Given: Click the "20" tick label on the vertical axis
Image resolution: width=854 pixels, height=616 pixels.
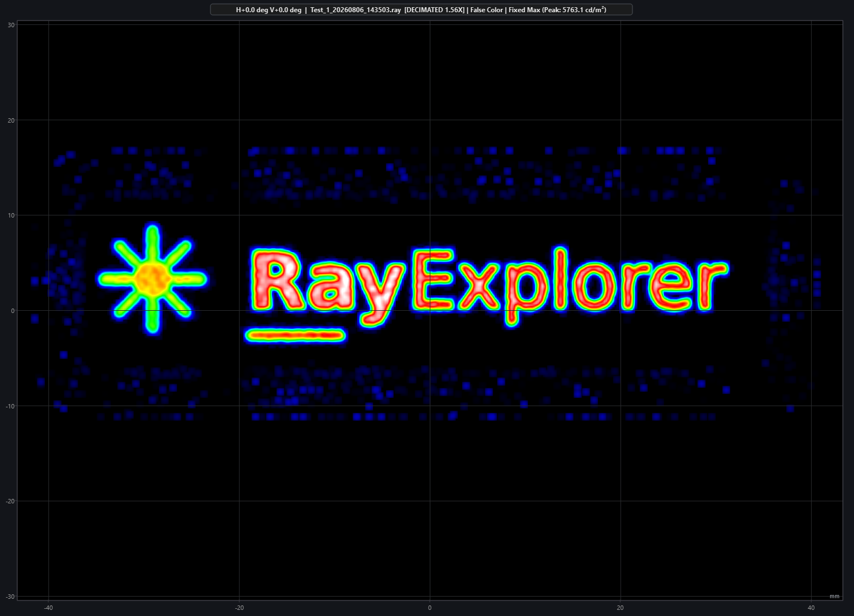Looking at the screenshot, I should [x=12, y=120].
